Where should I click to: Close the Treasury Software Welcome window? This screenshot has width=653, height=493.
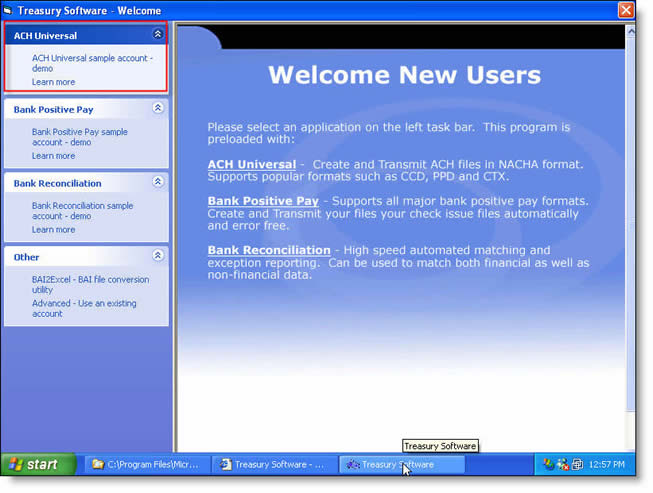pyautogui.click(x=626, y=10)
